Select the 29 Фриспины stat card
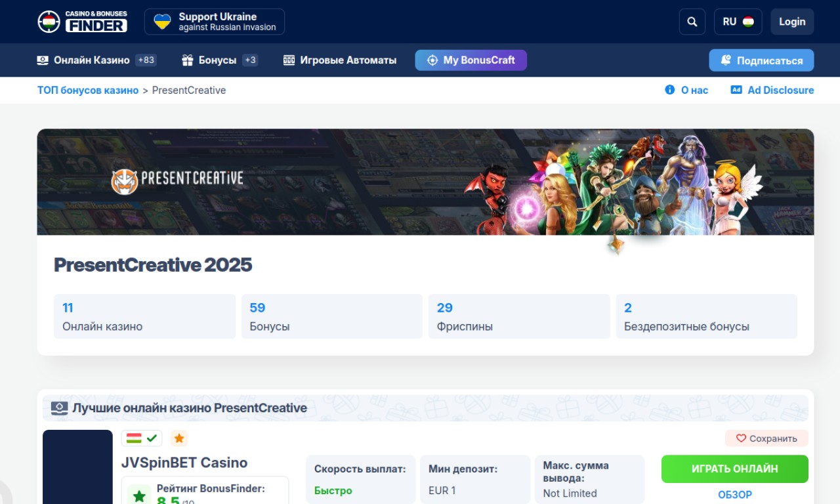 tap(519, 316)
